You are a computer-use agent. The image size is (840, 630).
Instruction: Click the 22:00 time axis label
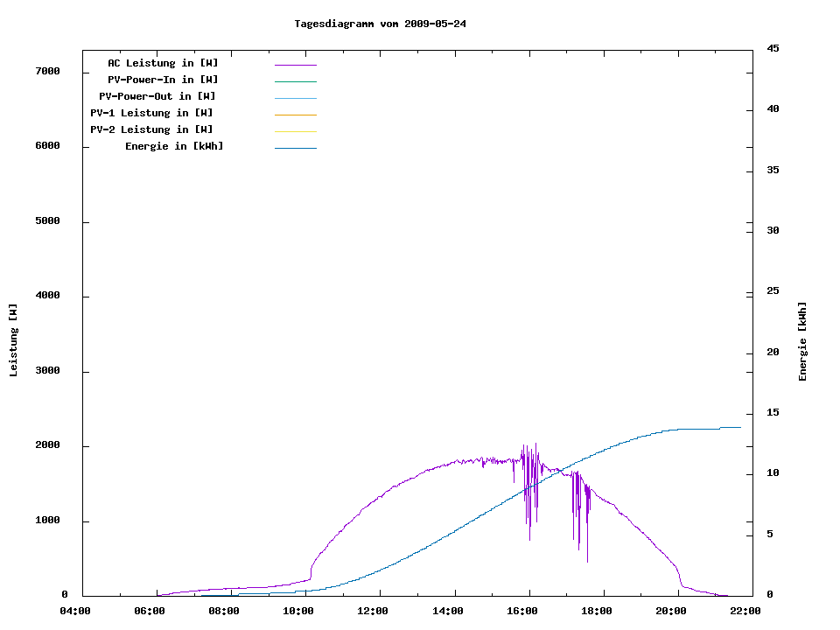[x=747, y=612]
